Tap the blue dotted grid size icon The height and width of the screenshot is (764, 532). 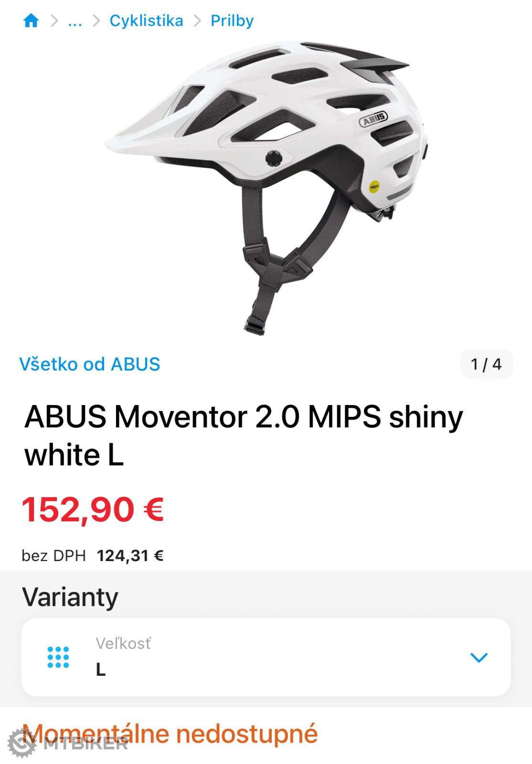58,658
